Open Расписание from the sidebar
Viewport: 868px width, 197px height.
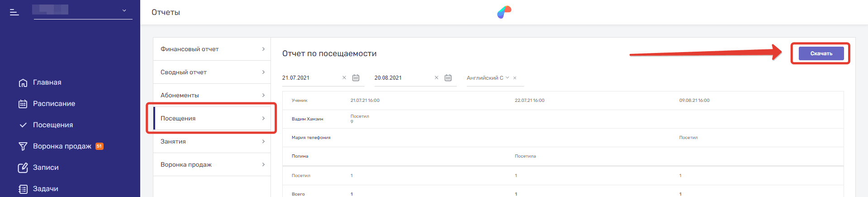(53, 104)
